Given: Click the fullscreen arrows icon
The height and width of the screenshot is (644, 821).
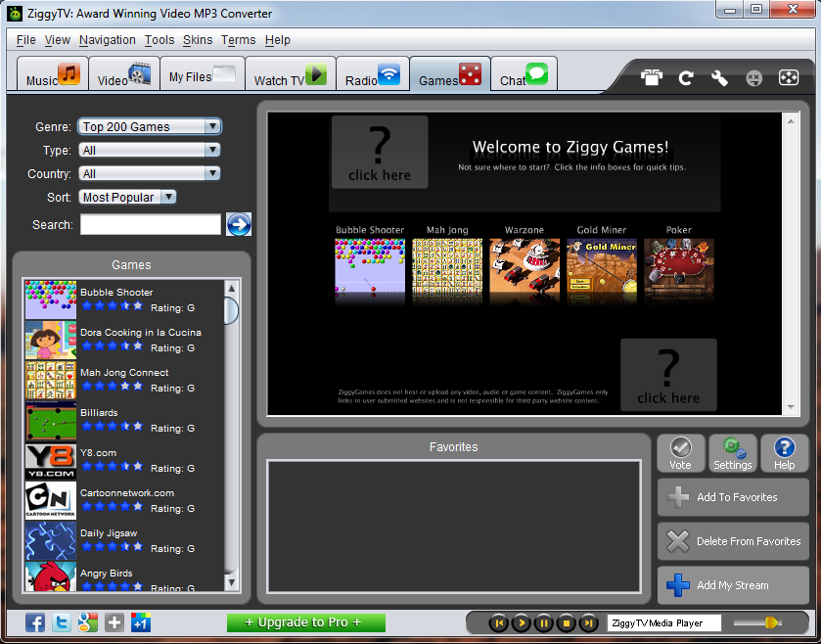Looking at the screenshot, I should tap(789, 78).
